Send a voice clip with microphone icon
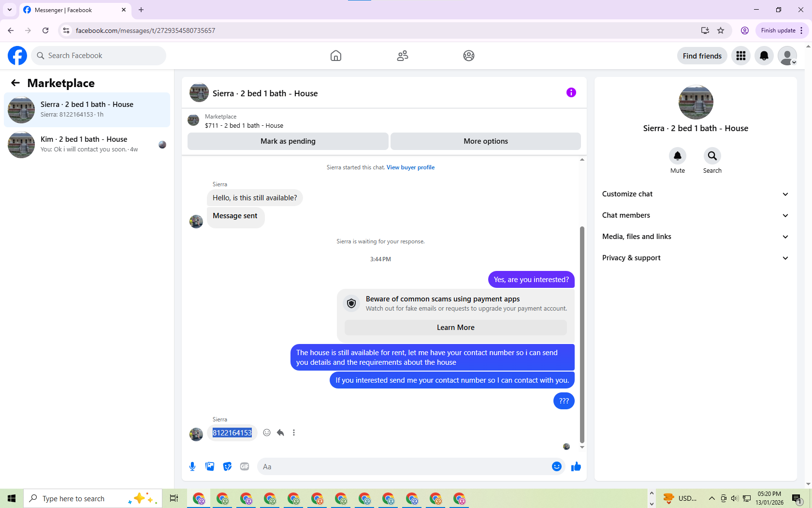 click(x=192, y=466)
